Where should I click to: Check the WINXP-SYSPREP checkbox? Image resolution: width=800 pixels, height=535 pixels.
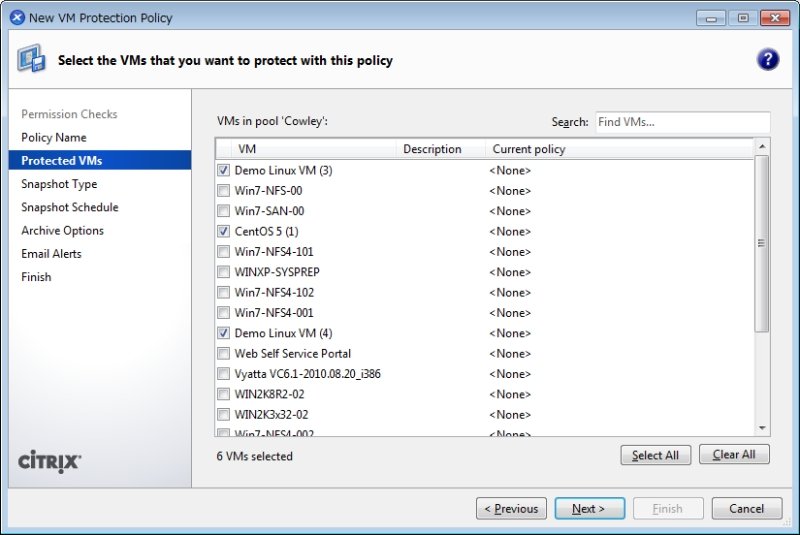coord(223,272)
